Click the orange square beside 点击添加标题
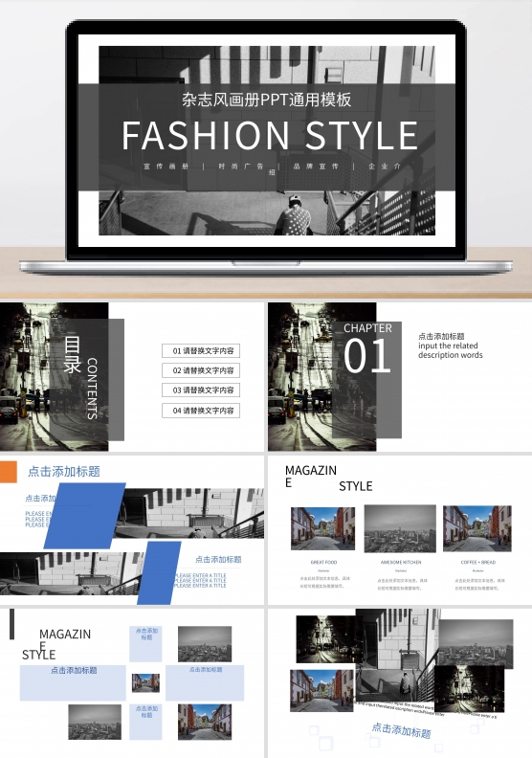Screen dimensions: 532x758 click(x=9, y=471)
